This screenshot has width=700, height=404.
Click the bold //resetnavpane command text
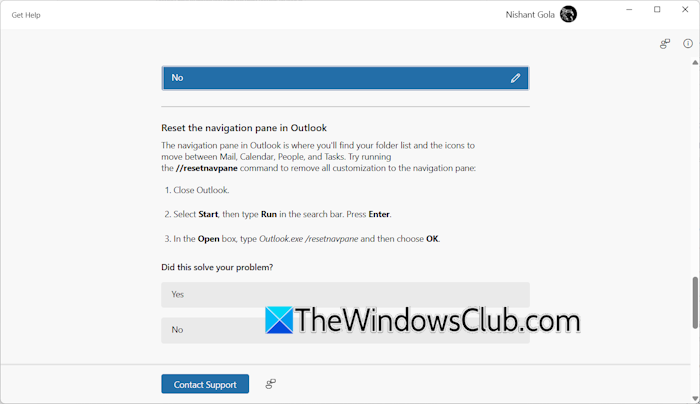207,168
